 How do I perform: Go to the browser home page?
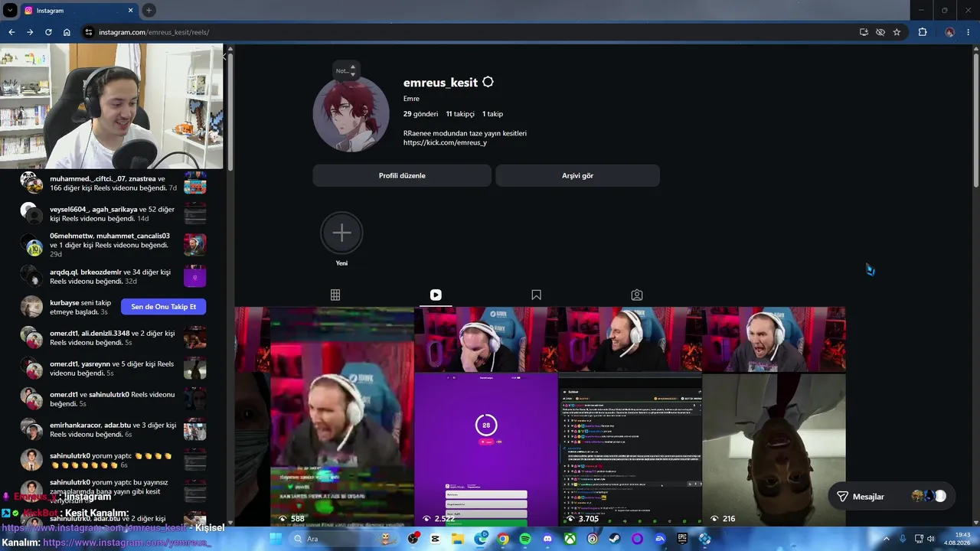point(67,32)
